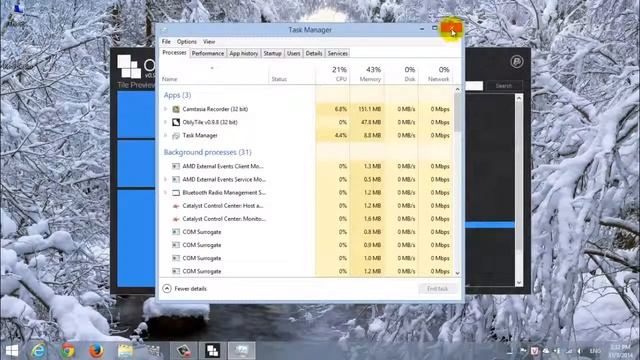Switch to the Details tab
Screen dimensions: 640x360
point(314,53)
